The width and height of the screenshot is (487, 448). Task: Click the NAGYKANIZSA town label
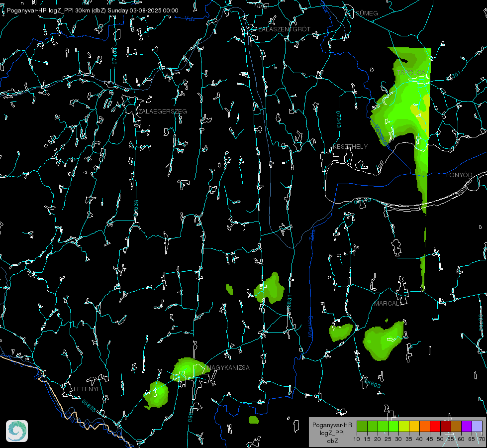tap(228, 368)
